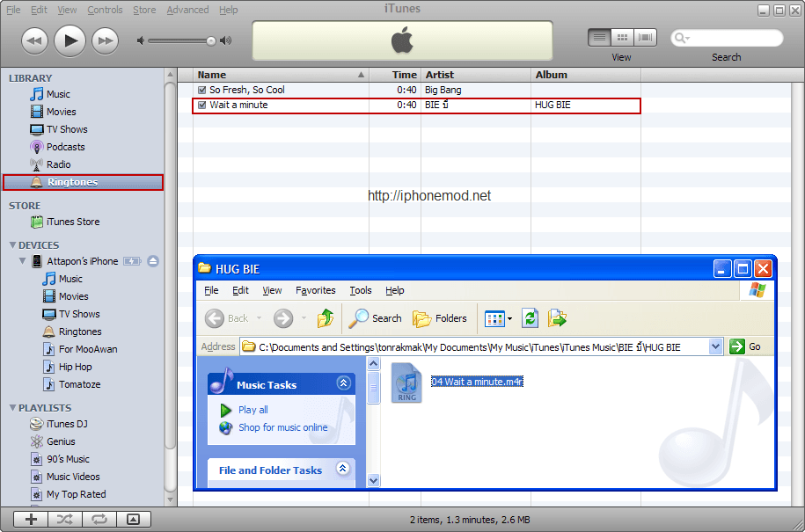Open the Store menu in iTunes
805x532 pixels.
coord(144,10)
